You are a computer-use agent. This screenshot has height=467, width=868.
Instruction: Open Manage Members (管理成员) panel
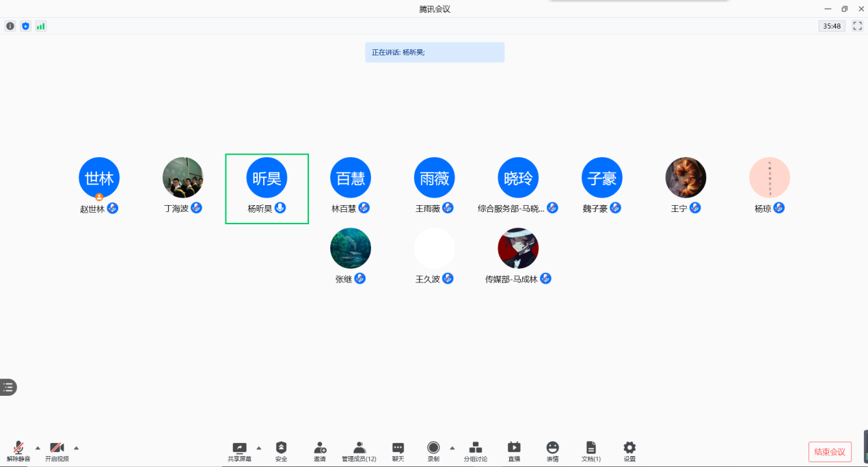pyautogui.click(x=359, y=448)
